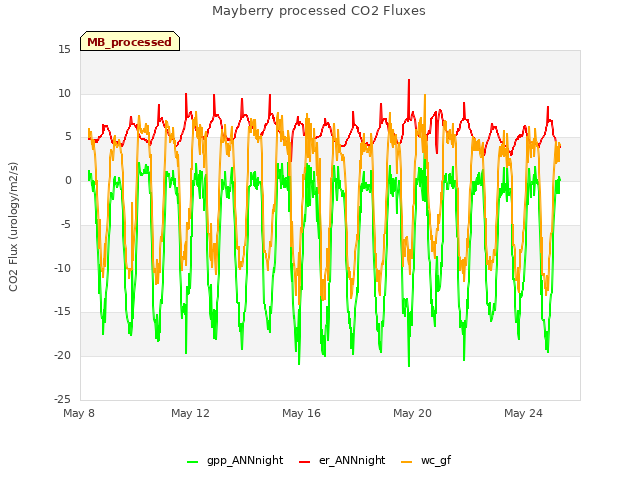Click the highest red er_ANNnight peak near May 20

[x=409, y=80]
